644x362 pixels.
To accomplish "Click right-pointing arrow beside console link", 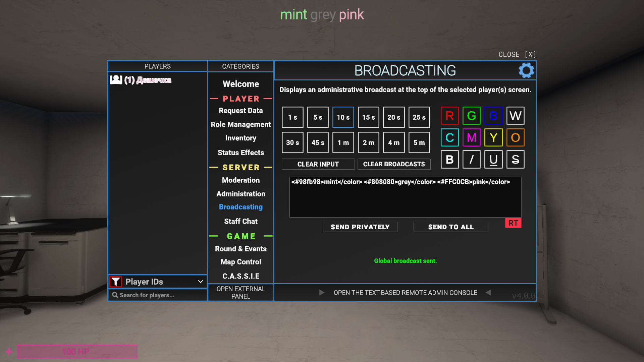I will pos(322,293).
